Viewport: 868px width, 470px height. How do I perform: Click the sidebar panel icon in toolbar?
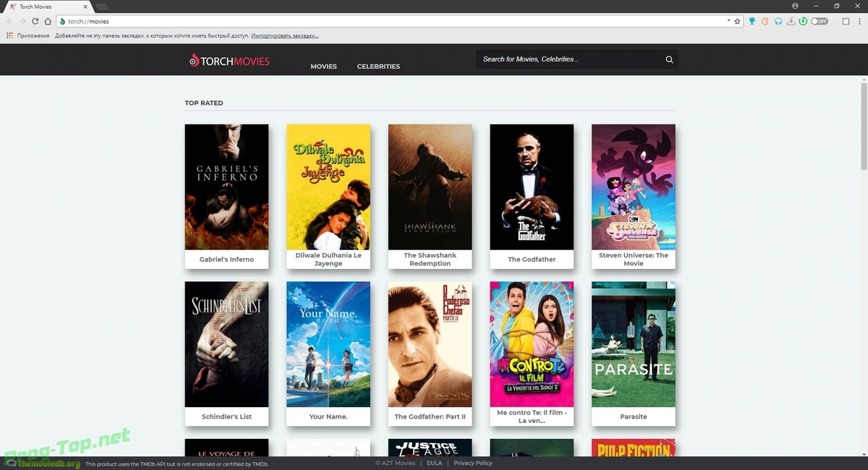pos(846,22)
